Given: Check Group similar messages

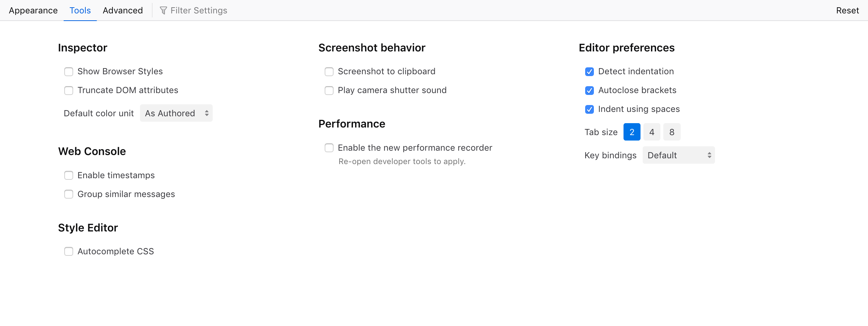Looking at the screenshot, I should tap(69, 194).
